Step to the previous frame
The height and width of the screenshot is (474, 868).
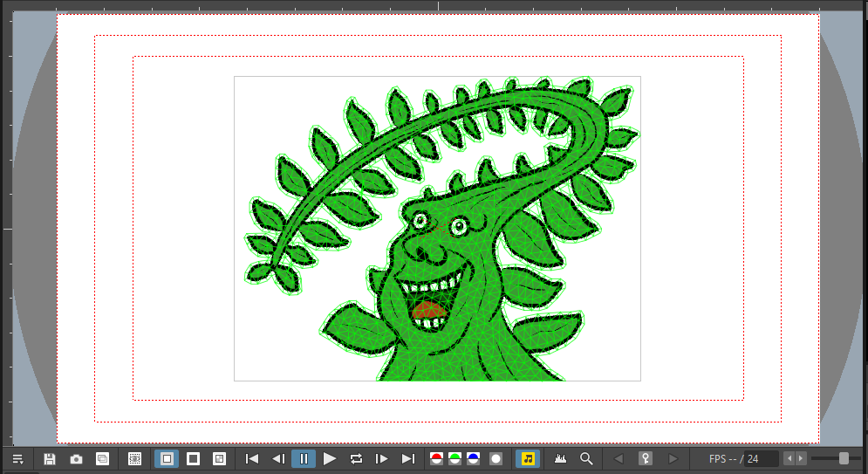click(x=278, y=459)
